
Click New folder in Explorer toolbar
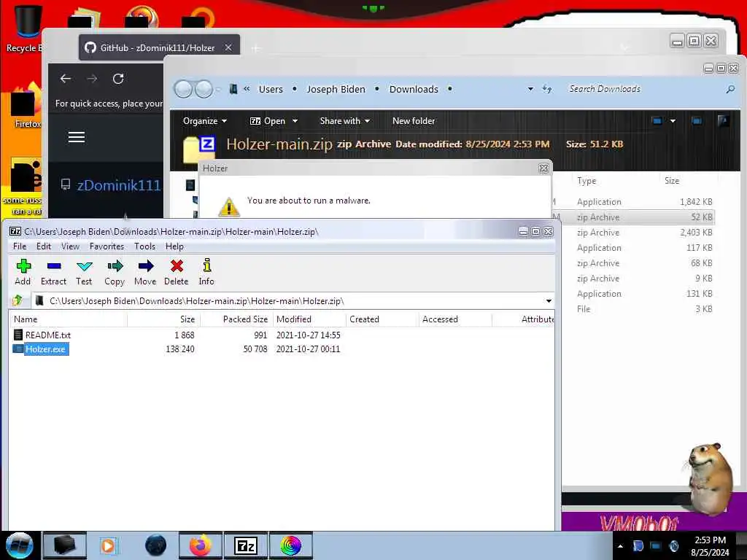click(x=414, y=121)
